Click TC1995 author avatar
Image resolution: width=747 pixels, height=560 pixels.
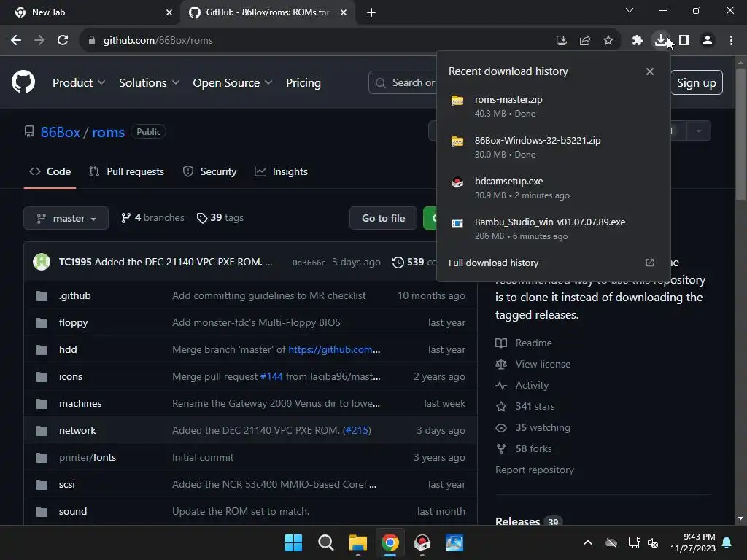pos(42,262)
